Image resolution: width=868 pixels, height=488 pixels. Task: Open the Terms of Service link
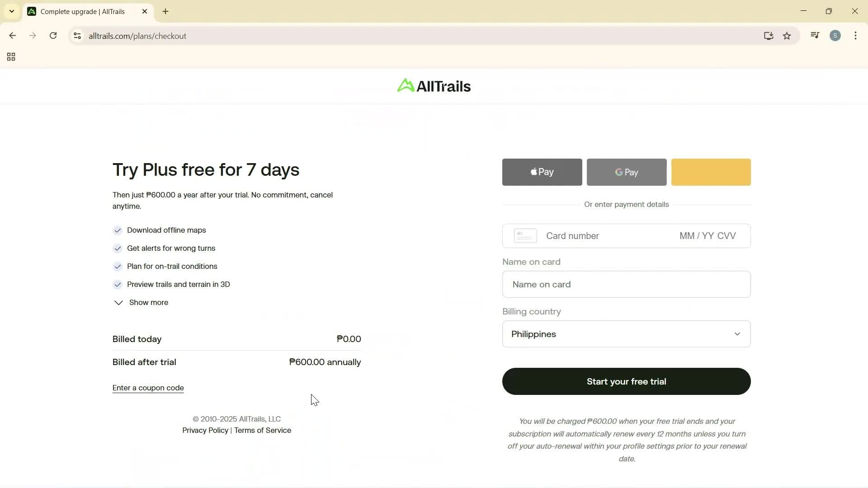click(262, 430)
